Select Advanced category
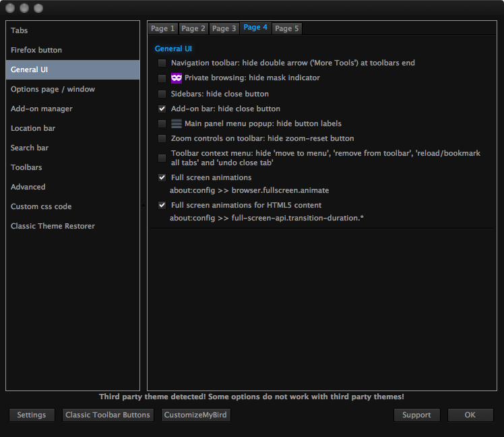This screenshot has width=504, height=437. [73, 187]
